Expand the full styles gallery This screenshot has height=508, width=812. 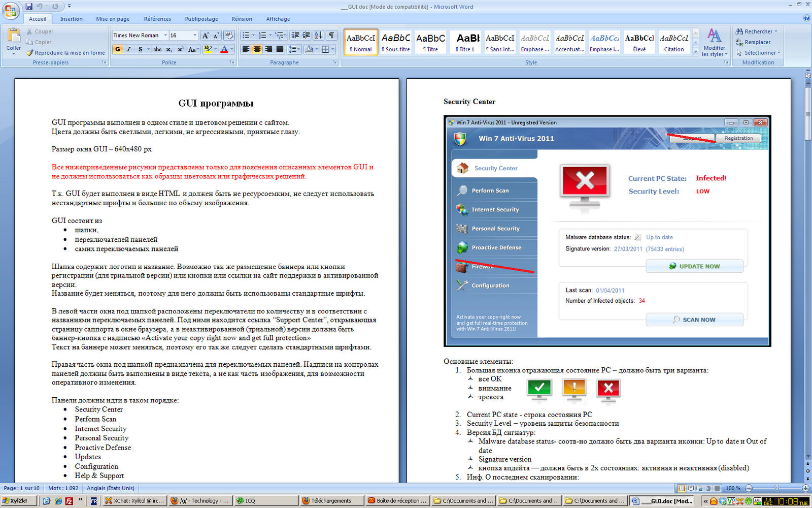point(696,51)
